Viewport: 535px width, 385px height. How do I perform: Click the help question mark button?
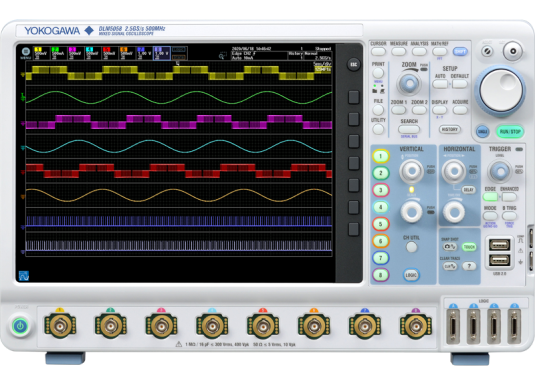pyautogui.click(x=469, y=266)
